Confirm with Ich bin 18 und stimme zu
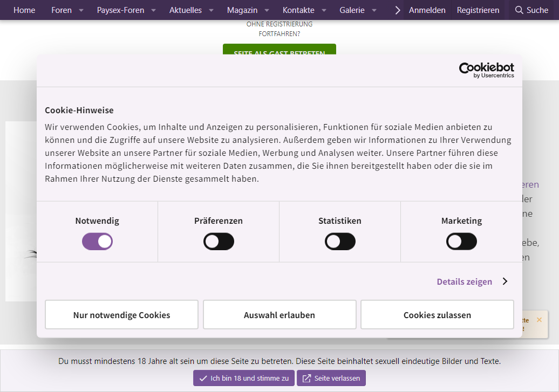Image resolution: width=559 pixels, height=392 pixels. 244,378
